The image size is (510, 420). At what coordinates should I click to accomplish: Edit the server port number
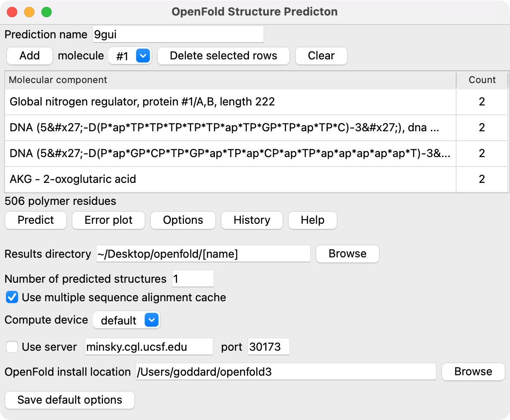268,346
